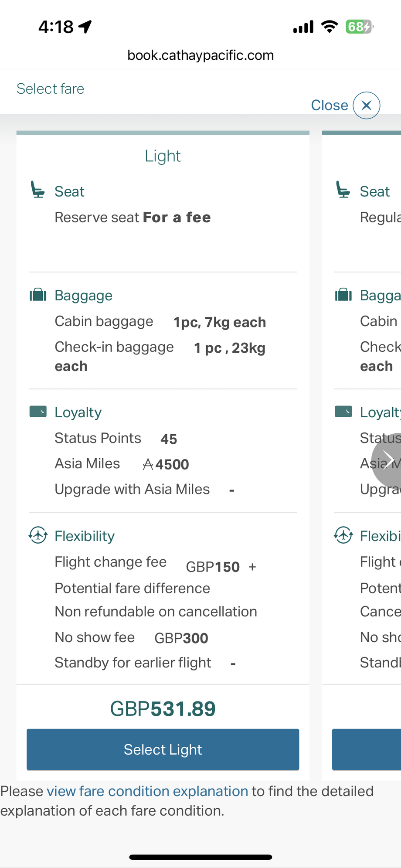Screen dimensions: 401x868
Task: Click the baggage suitcase icon in Light card
Action: click(x=38, y=295)
